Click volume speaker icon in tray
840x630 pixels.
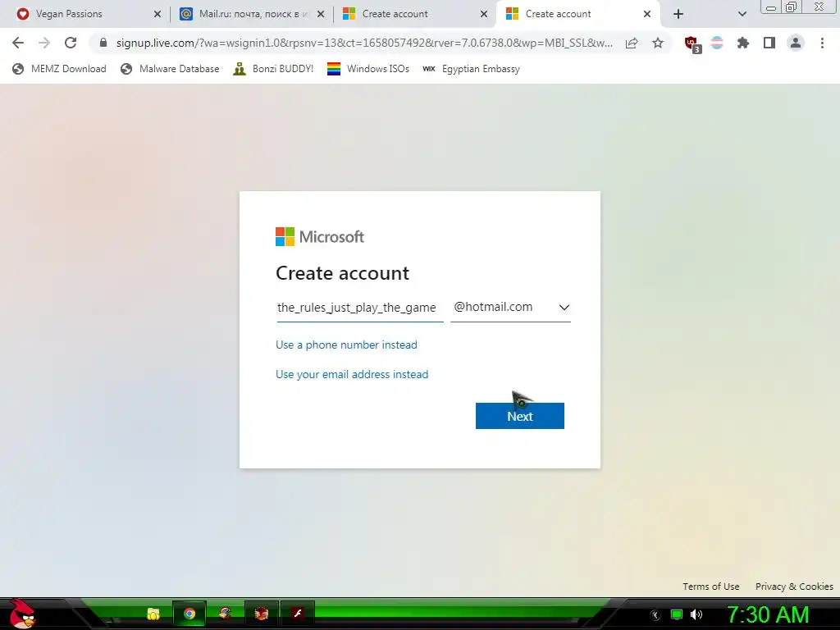pyautogui.click(x=696, y=614)
